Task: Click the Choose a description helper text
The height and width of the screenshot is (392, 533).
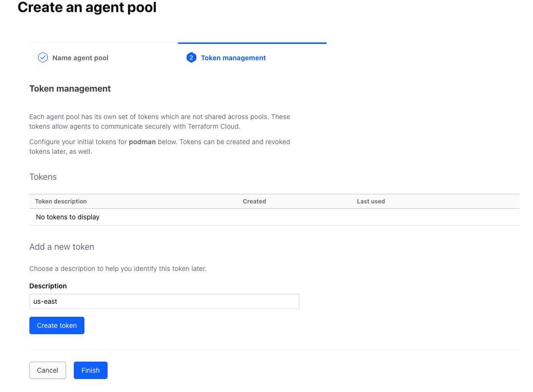Action: click(118, 269)
